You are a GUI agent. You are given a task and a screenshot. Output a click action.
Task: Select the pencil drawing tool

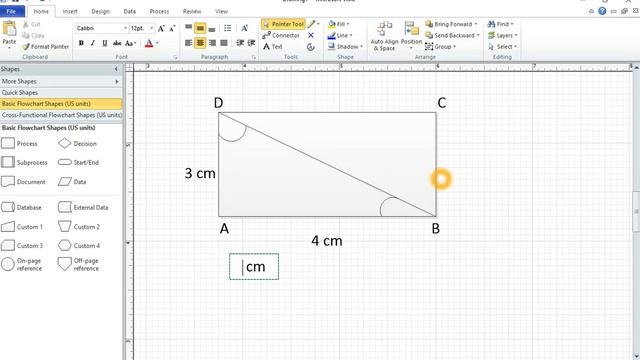[x=311, y=24]
